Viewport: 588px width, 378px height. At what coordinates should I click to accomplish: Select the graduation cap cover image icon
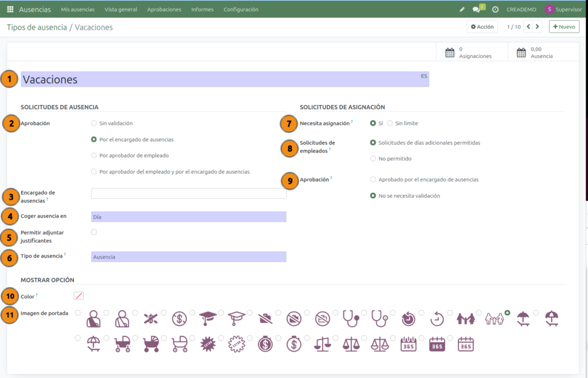click(x=208, y=319)
